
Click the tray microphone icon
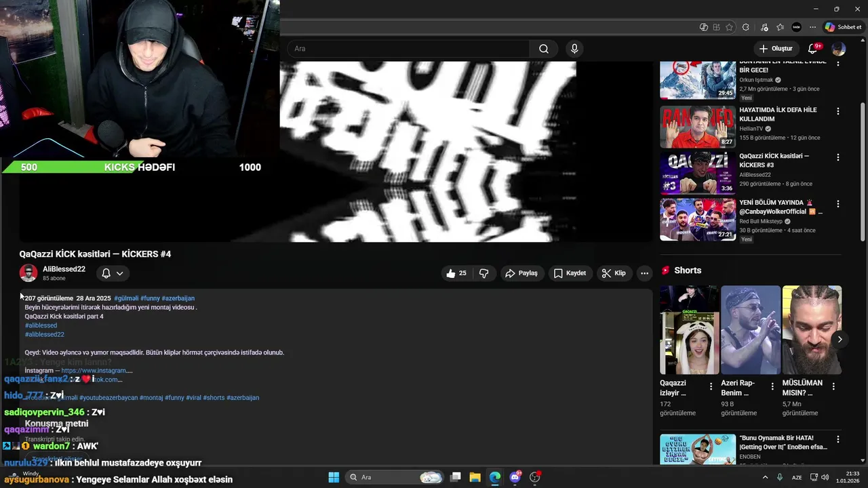tap(780, 477)
